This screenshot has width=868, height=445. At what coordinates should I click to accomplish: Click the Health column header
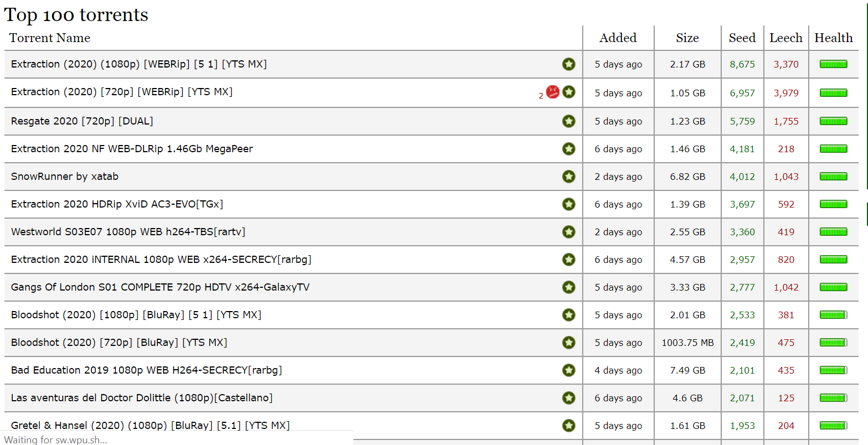point(833,38)
